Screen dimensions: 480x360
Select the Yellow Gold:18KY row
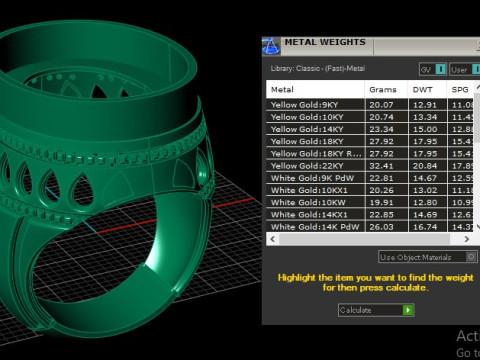pyautogui.click(x=370, y=141)
